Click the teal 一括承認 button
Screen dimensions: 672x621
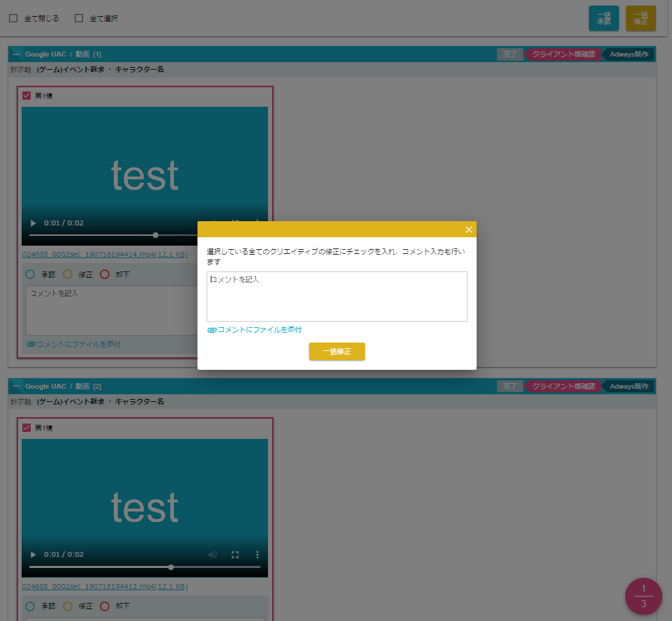[x=604, y=18]
